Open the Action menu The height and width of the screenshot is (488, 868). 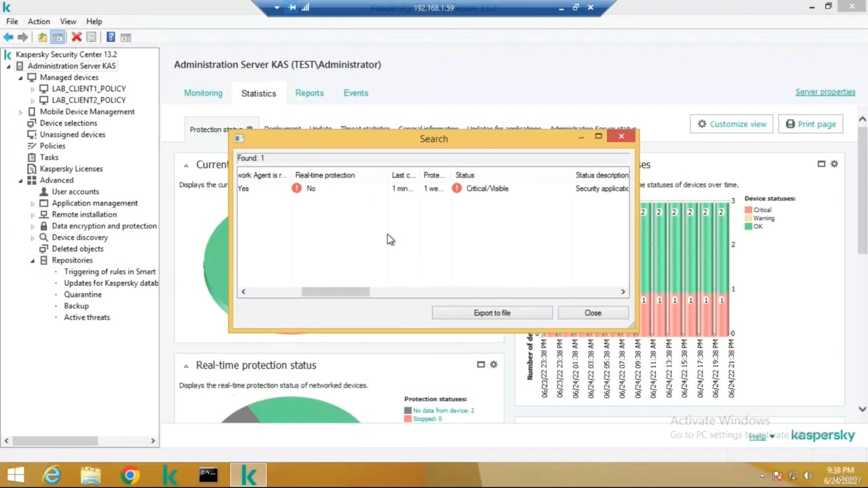point(39,22)
